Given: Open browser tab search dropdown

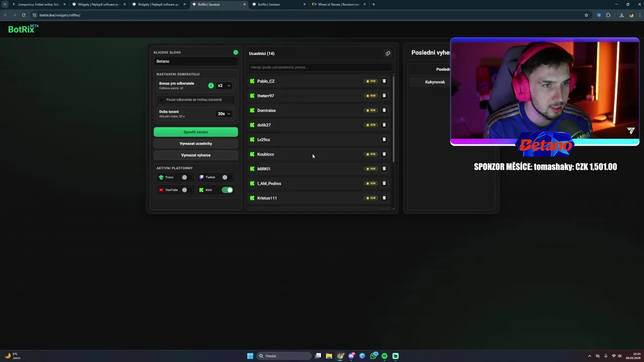Looking at the screenshot, I should (5, 4).
